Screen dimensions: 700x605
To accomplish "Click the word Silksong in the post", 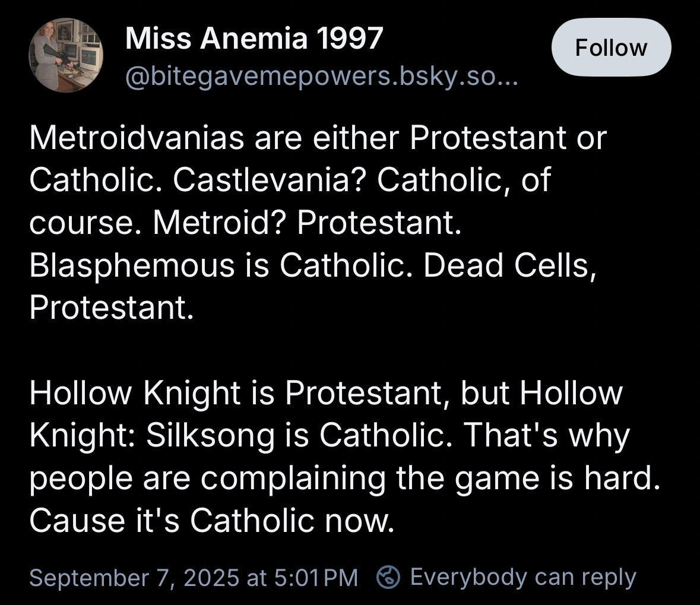I will pos(210,435).
